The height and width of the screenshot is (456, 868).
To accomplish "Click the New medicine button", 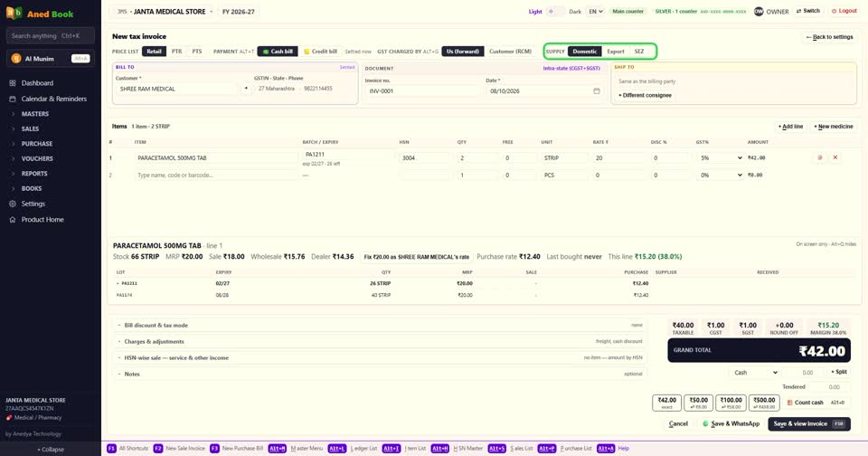I will [x=833, y=127].
